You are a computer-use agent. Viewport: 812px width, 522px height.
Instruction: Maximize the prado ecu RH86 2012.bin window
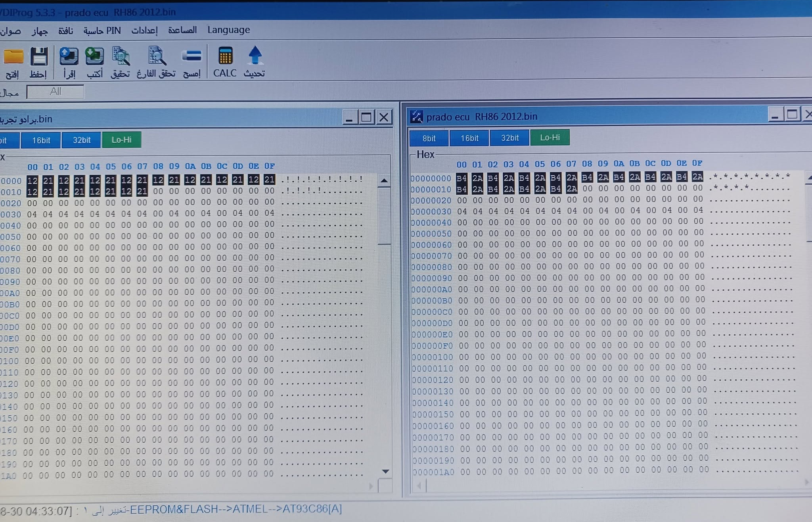click(x=792, y=115)
